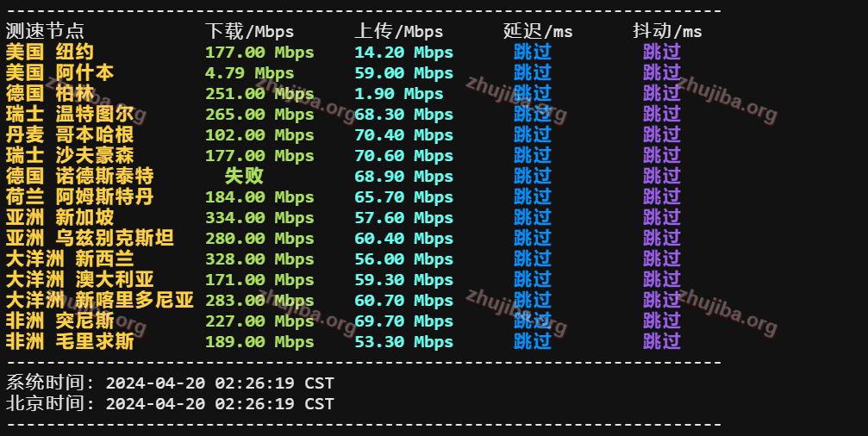This screenshot has width=868, height=436.
Task: Select the 亚洲 新加坡 node name
Action: click(59, 217)
